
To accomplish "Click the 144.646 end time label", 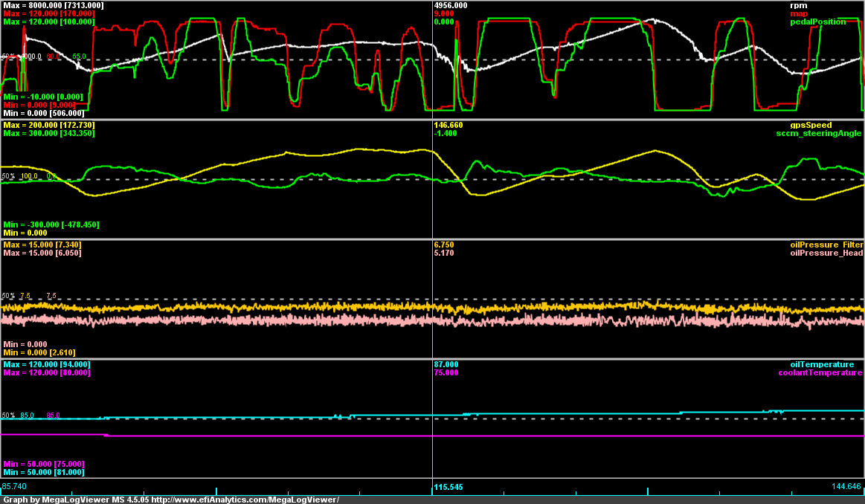I will (x=846, y=486).
